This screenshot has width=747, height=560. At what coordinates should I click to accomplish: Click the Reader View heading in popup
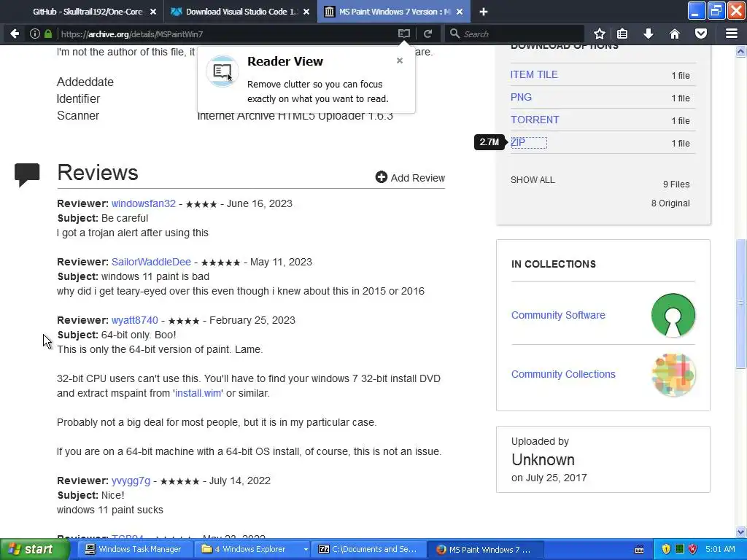pos(285,61)
